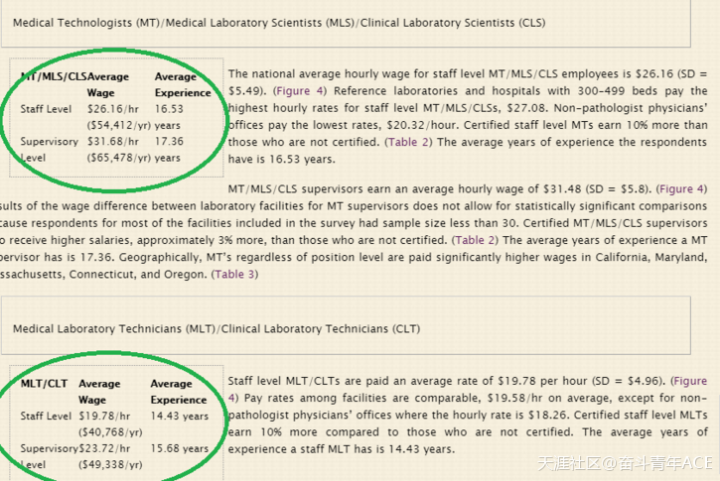
Task: Open the Table 3 link after "Oregon"
Action: pyautogui.click(x=234, y=274)
